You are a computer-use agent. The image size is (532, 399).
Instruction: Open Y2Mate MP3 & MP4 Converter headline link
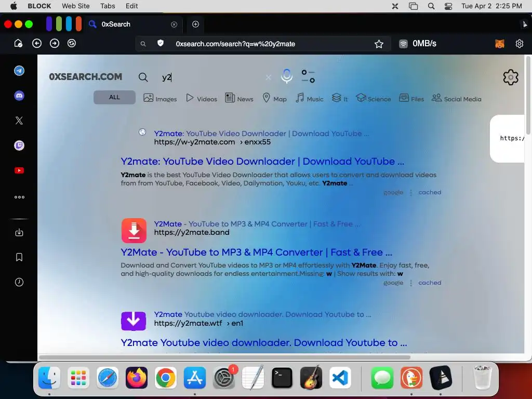pyautogui.click(x=257, y=252)
